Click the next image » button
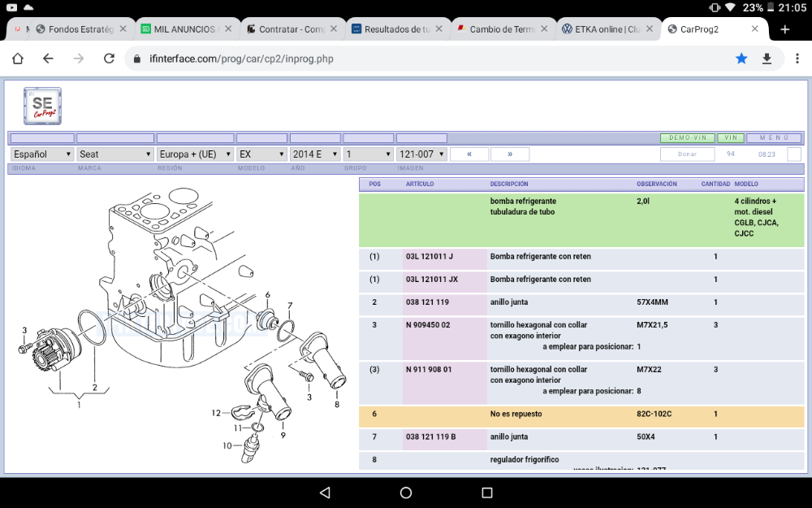This screenshot has width=812, height=508. (x=510, y=154)
